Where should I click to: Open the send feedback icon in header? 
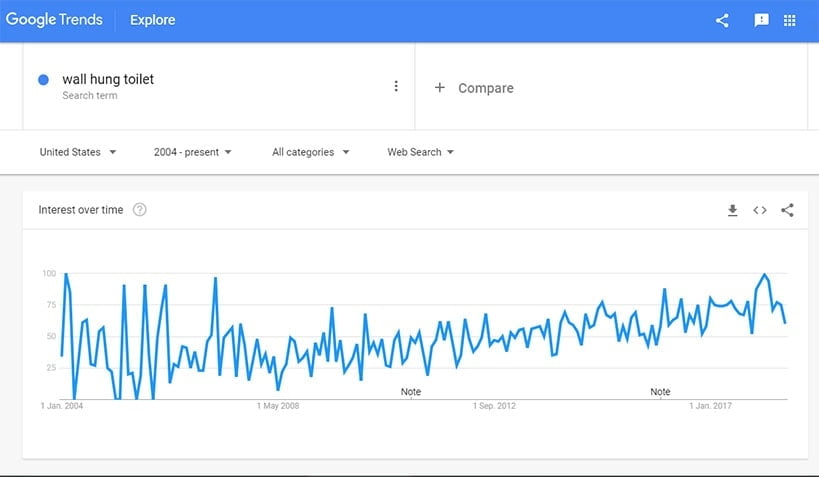coord(761,20)
